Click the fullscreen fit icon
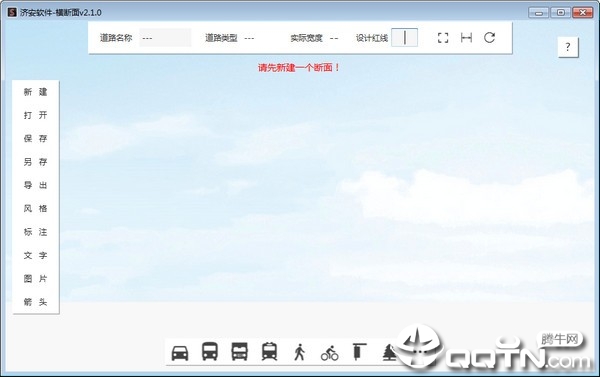Screen dimensions: 600x377 click(x=443, y=38)
